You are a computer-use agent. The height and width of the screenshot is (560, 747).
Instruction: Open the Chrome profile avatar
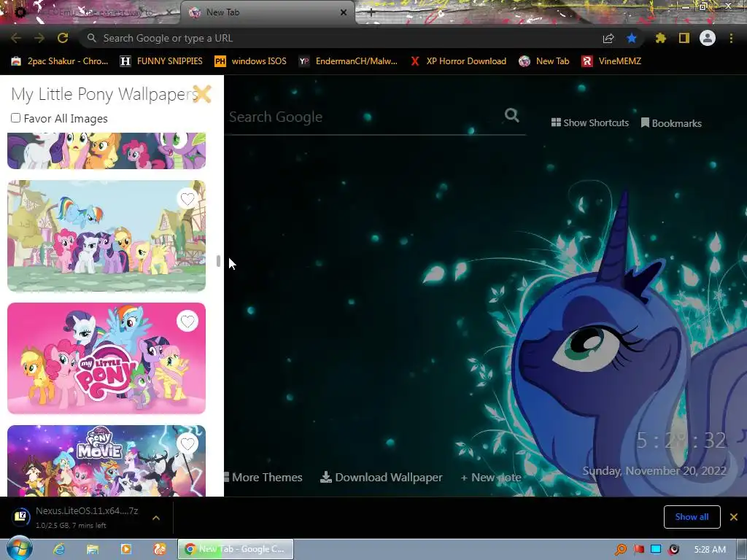coord(708,38)
